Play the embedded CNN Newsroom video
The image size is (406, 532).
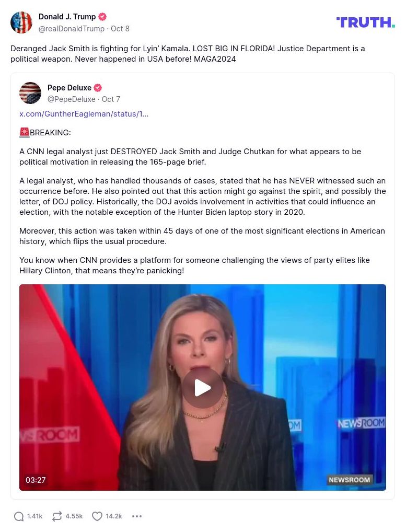point(203,388)
